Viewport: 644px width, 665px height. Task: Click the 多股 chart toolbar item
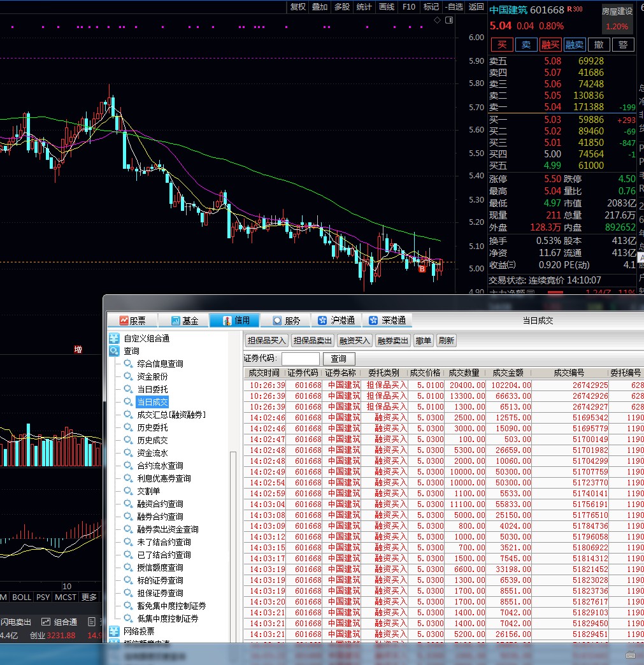[342, 7]
